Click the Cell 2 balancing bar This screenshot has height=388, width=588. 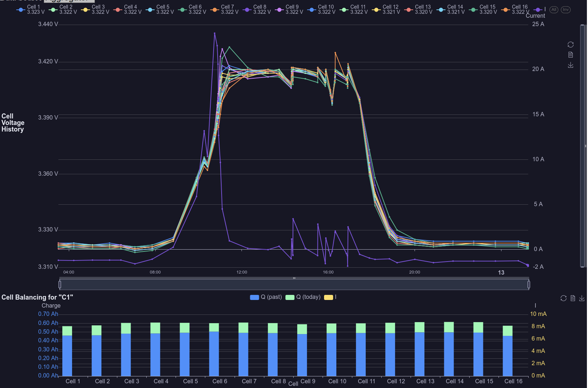coord(97,351)
